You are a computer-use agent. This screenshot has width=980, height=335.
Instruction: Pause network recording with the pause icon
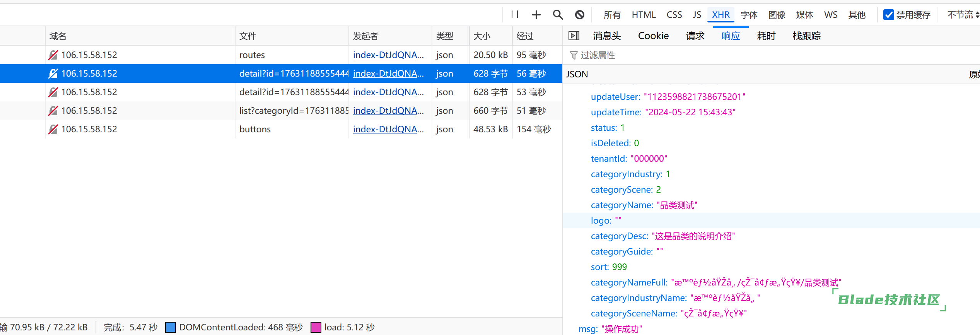click(x=514, y=15)
